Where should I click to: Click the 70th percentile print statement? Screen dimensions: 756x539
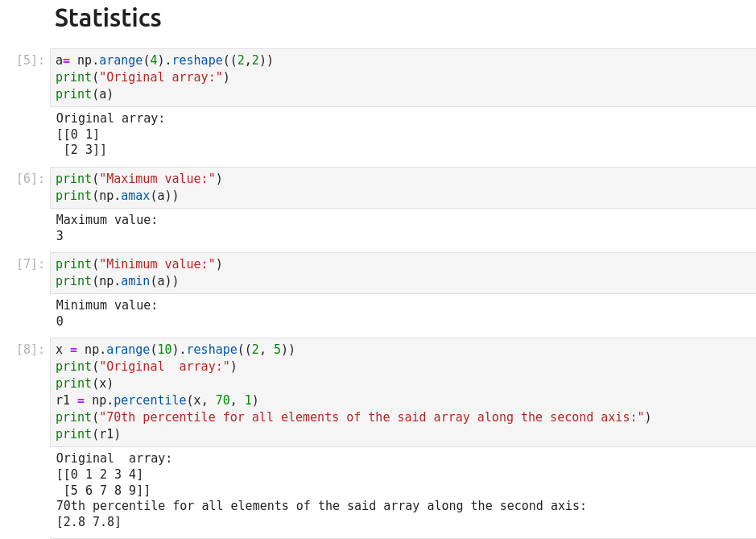(353, 417)
